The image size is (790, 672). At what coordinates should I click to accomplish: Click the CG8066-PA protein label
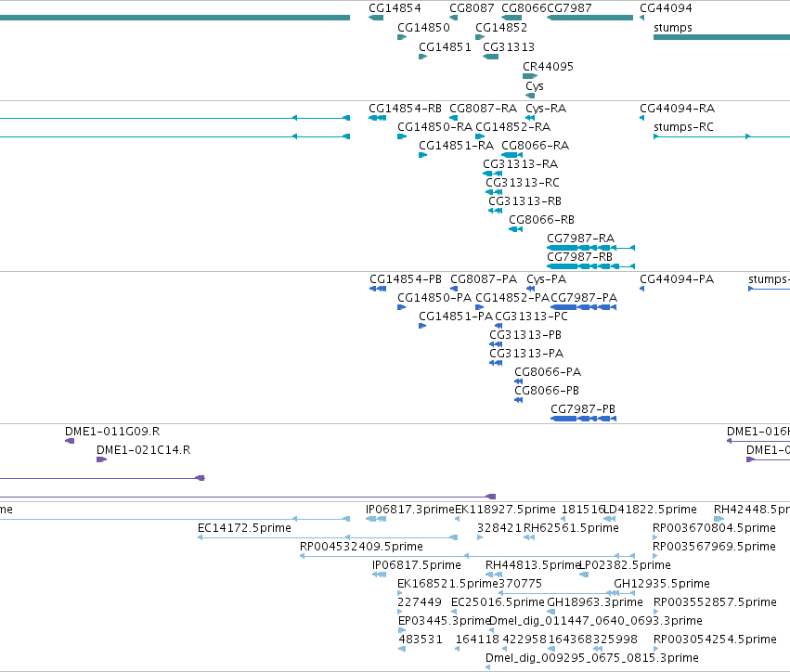point(548,372)
